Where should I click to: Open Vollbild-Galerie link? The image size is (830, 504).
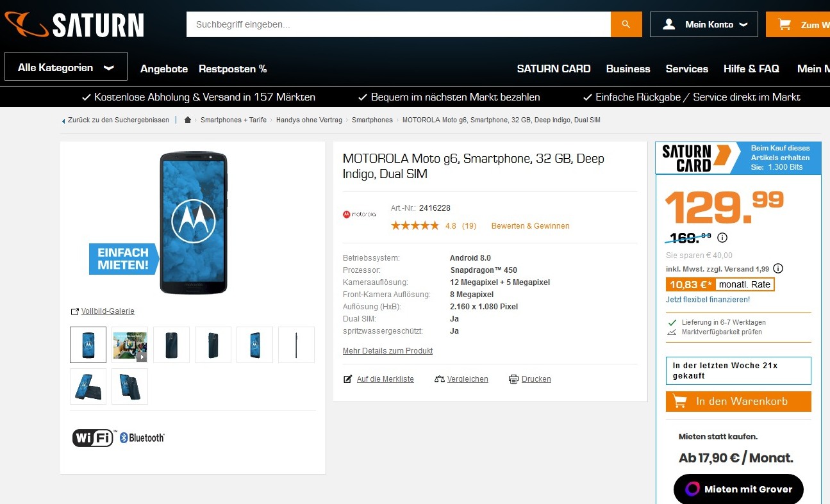pyautogui.click(x=108, y=311)
